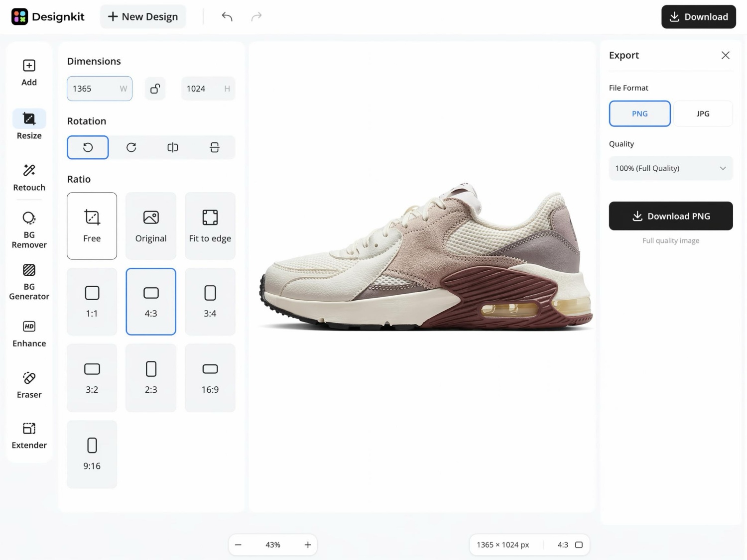Click the zoom in plus button
This screenshot has width=747, height=560.
point(308,545)
